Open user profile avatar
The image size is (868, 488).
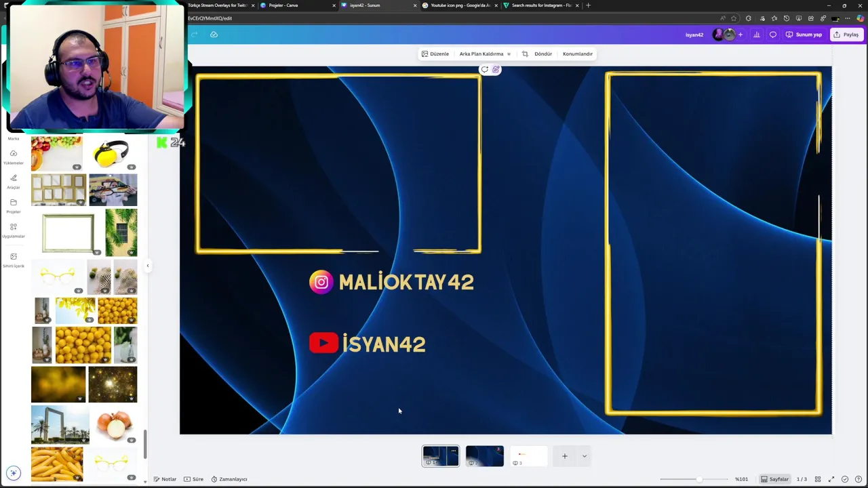(719, 35)
